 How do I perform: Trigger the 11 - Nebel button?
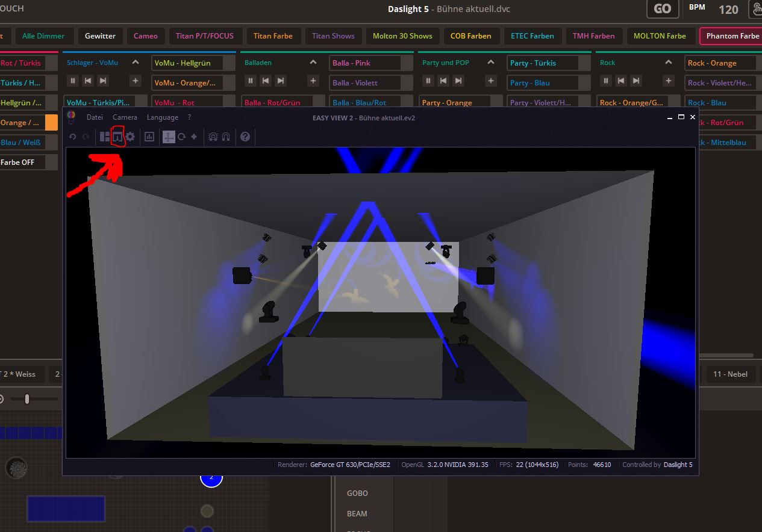730,374
